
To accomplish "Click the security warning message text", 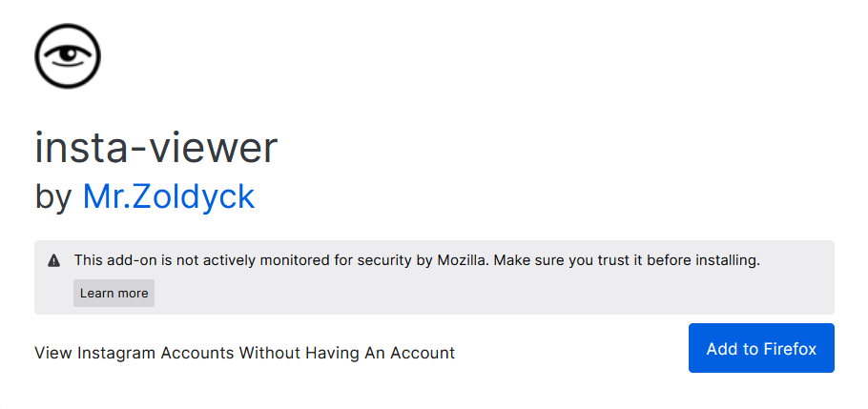I will click(418, 260).
